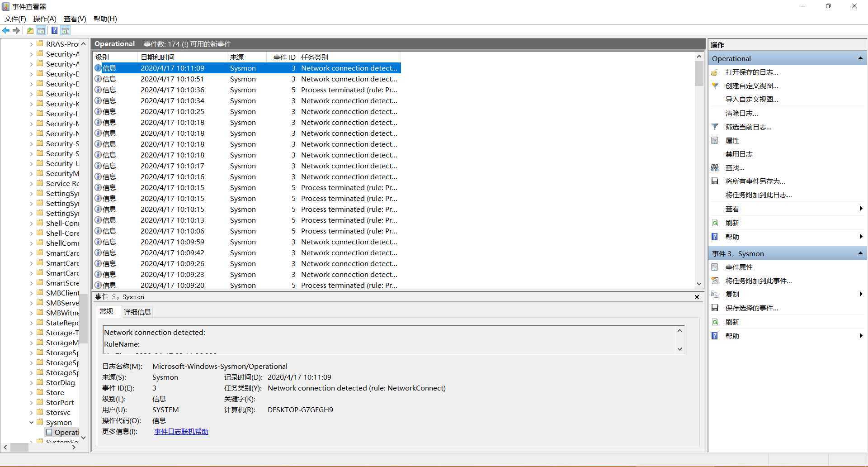868x467 pixels.
Task: Collapse the 事件 3, Sysmon actions section
Action: [x=860, y=253]
